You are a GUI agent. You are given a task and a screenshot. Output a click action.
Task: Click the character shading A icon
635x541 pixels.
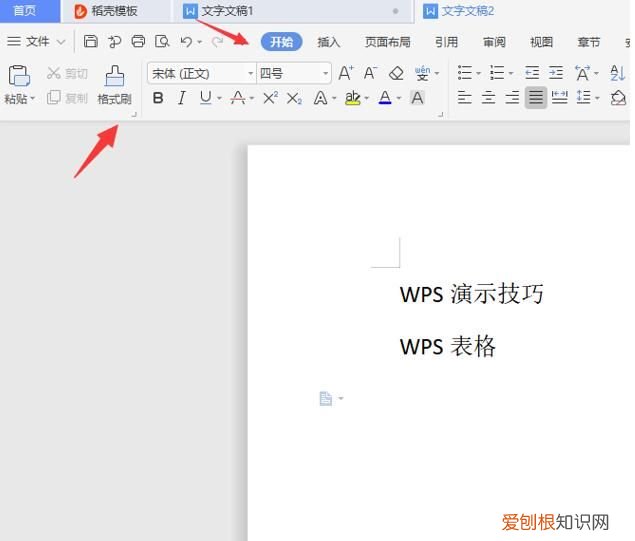point(417,98)
